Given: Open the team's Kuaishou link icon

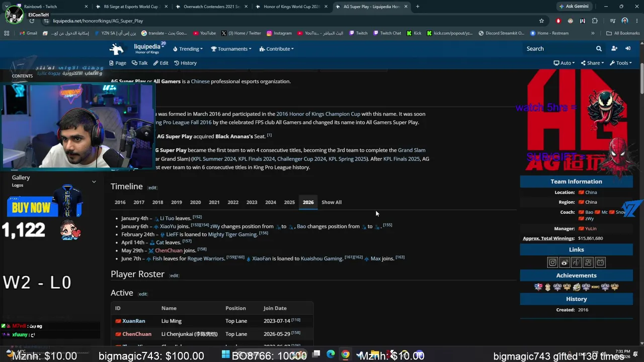Looking at the screenshot, I should pos(588,262).
